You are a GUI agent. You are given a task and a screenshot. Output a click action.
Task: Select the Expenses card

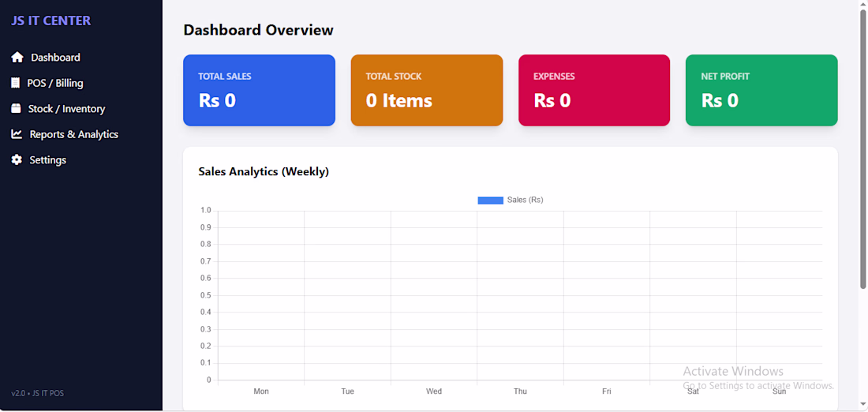click(x=594, y=90)
